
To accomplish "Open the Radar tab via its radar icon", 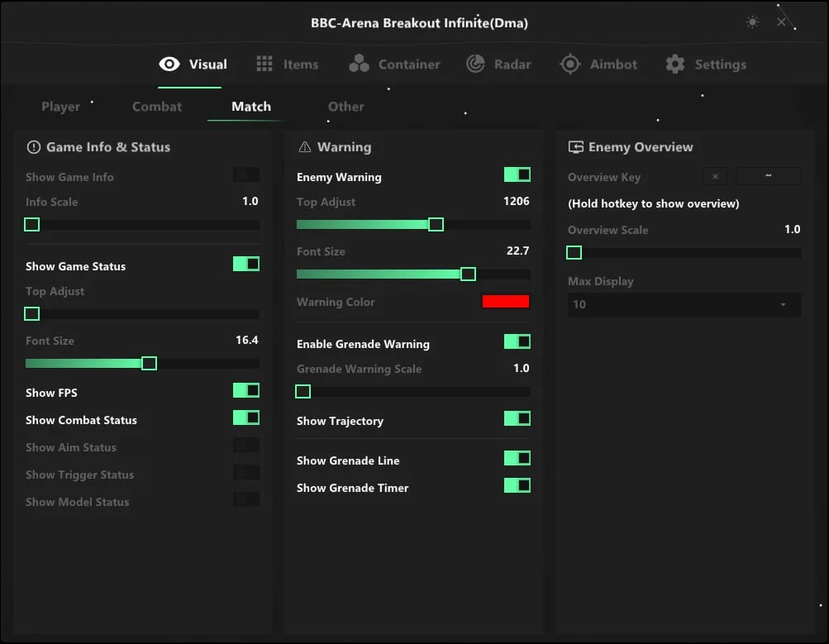I will (x=475, y=64).
